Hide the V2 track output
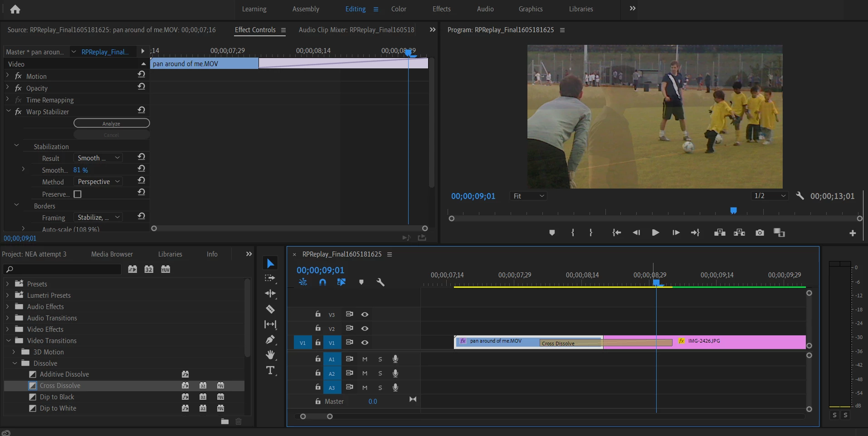This screenshot has height=436, width=868. pos(365,328)
